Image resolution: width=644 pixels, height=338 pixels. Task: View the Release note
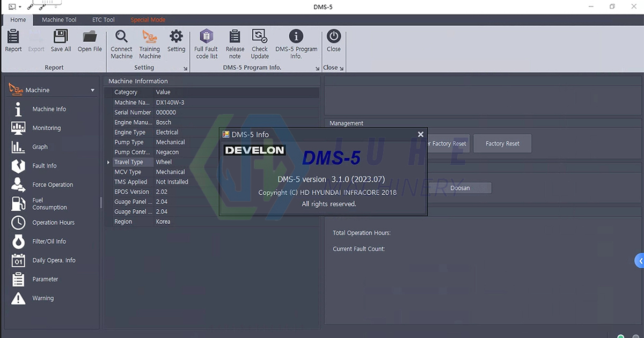235,43
